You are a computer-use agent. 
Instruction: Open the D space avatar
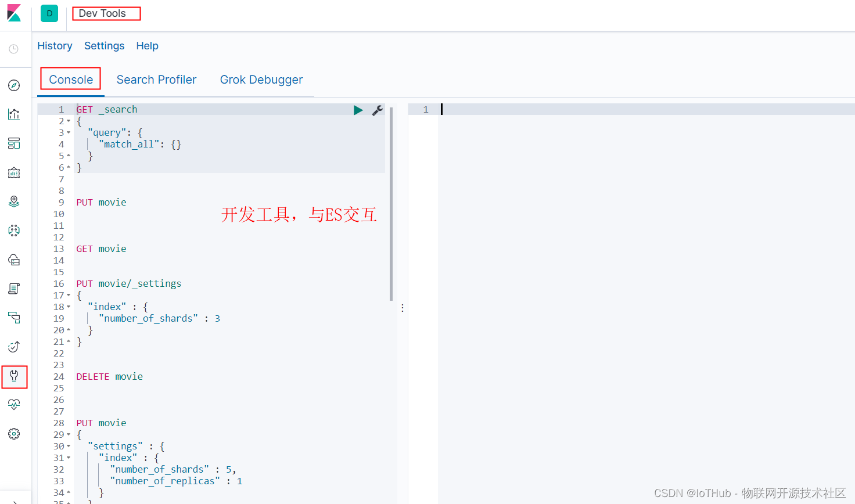pos(49,13)
